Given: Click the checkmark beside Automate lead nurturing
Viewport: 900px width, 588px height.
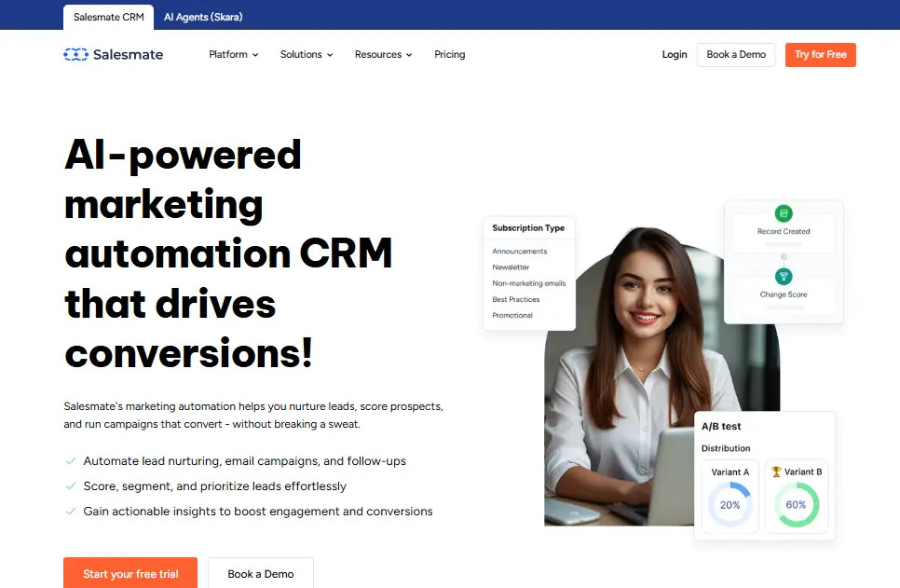Looking at the screenshot, I should 71,461.
